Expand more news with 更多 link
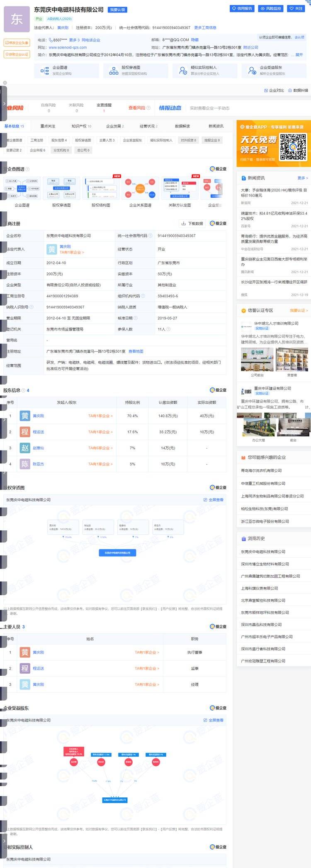Image resolution: width=311 pixels, height=868 pixels. (x=302, y=178)
